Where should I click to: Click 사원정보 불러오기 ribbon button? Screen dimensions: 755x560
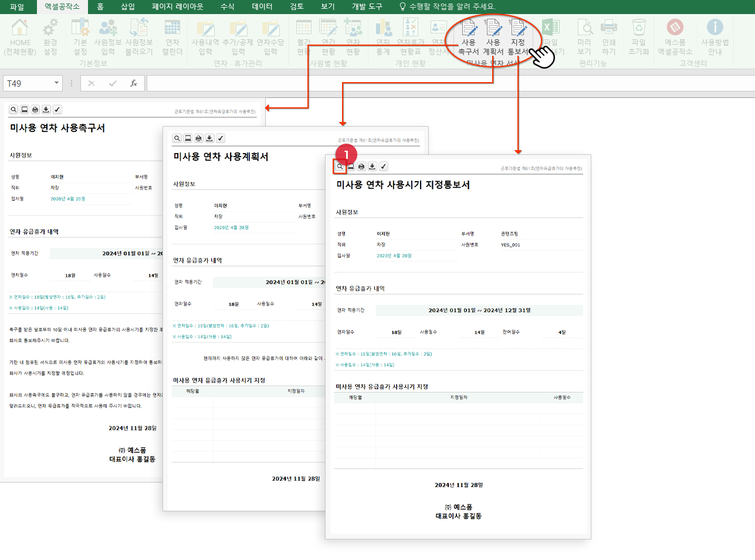[139, 37]
